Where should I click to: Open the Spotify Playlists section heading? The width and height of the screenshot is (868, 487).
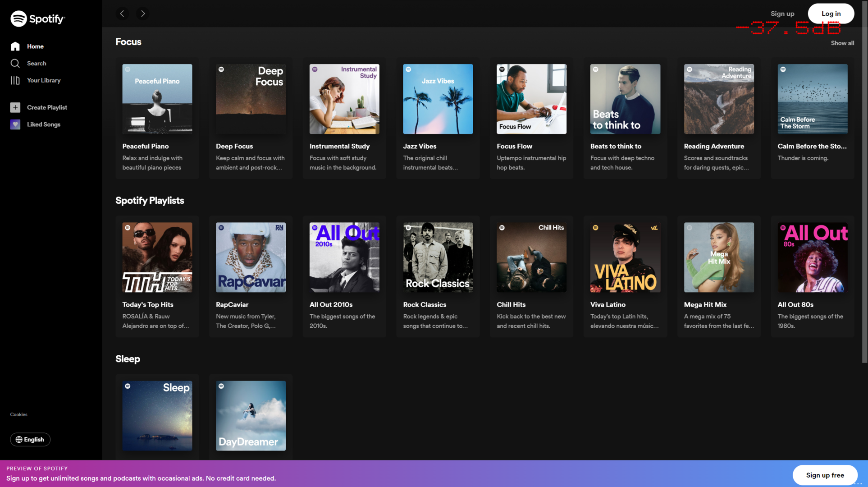coord(150,201)
